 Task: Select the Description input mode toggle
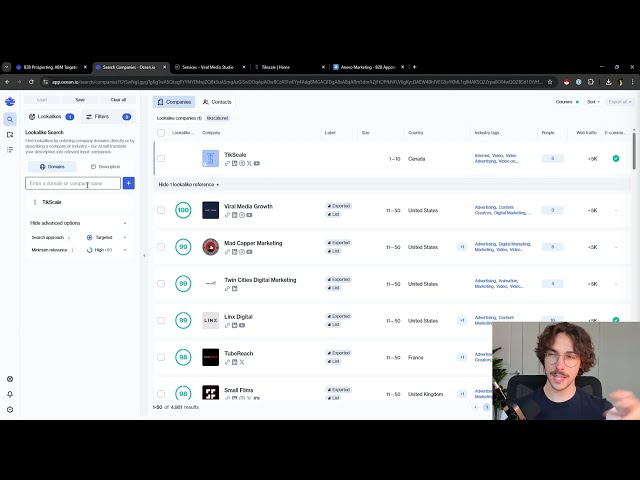point(105,167)
